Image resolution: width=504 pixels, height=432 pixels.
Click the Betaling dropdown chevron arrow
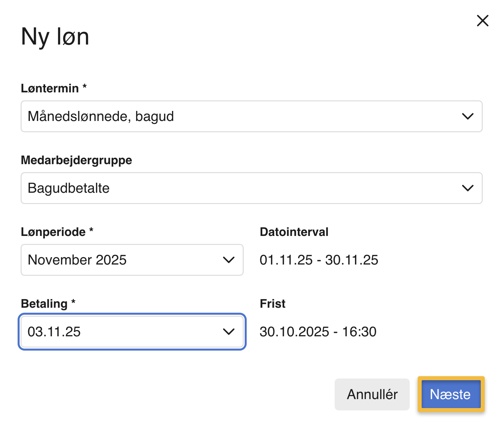(x=229, y=332)
